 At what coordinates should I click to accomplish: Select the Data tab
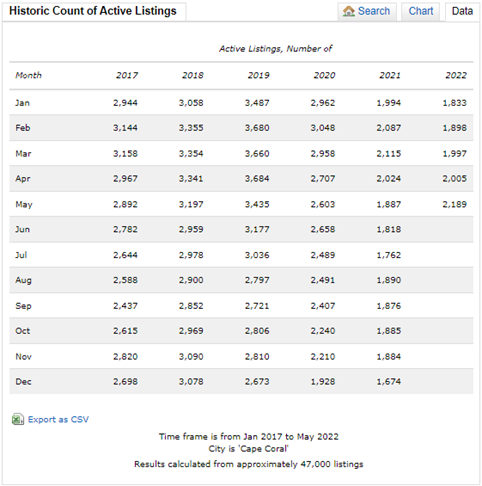coord(462,12)
